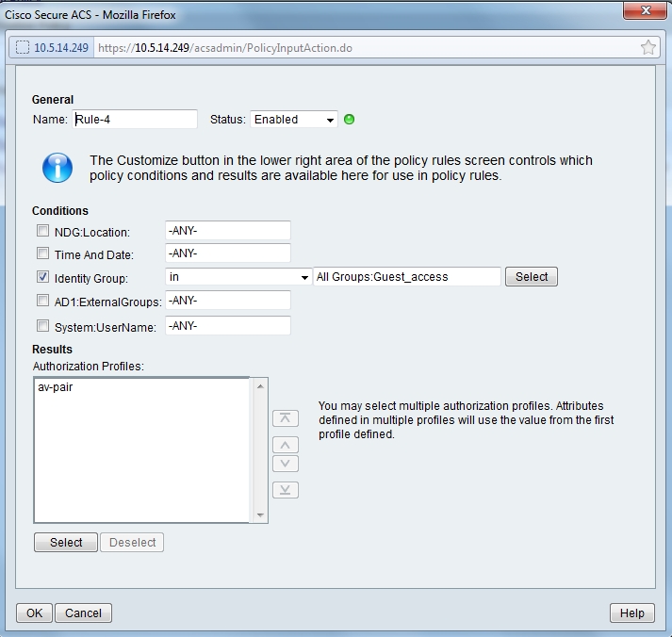Move authorization profile down one position

286,464
